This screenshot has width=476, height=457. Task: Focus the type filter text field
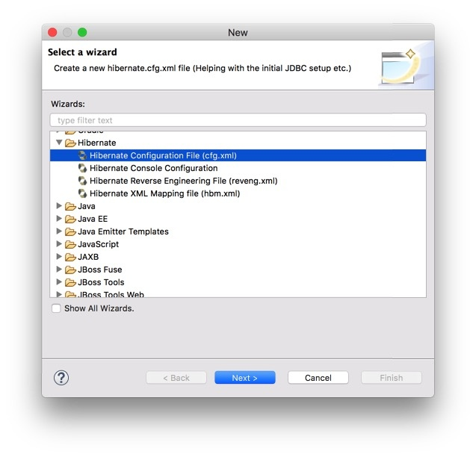pyautogui.click(x=238, y=120)
